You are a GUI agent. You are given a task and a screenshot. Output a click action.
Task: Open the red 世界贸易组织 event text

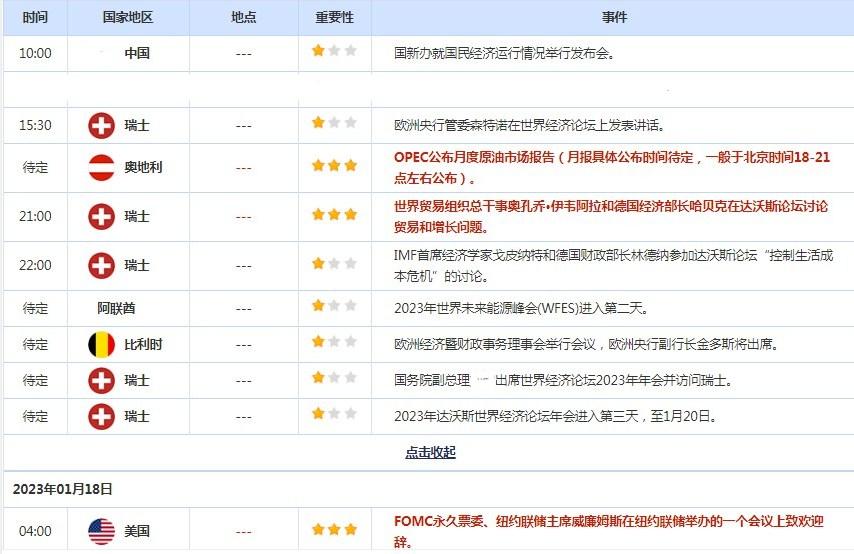pyautogui.click(x=611, y=215)
